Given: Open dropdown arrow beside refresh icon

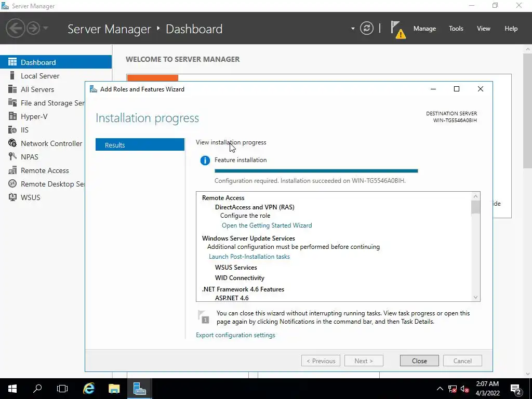Looking at the screenshot, I should pyautogui.click(x=353, y=29).
